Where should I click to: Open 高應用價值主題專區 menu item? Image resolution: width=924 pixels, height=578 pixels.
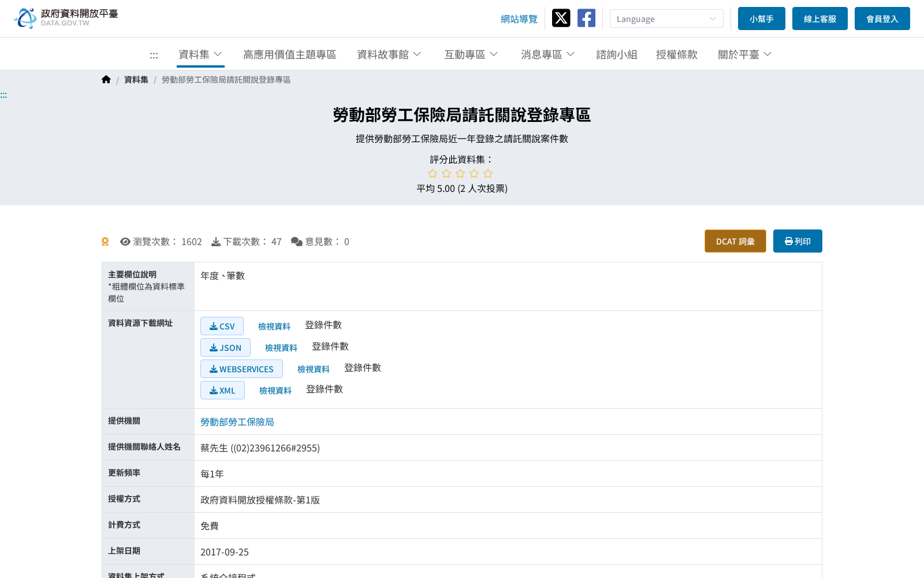pos(290,54)
